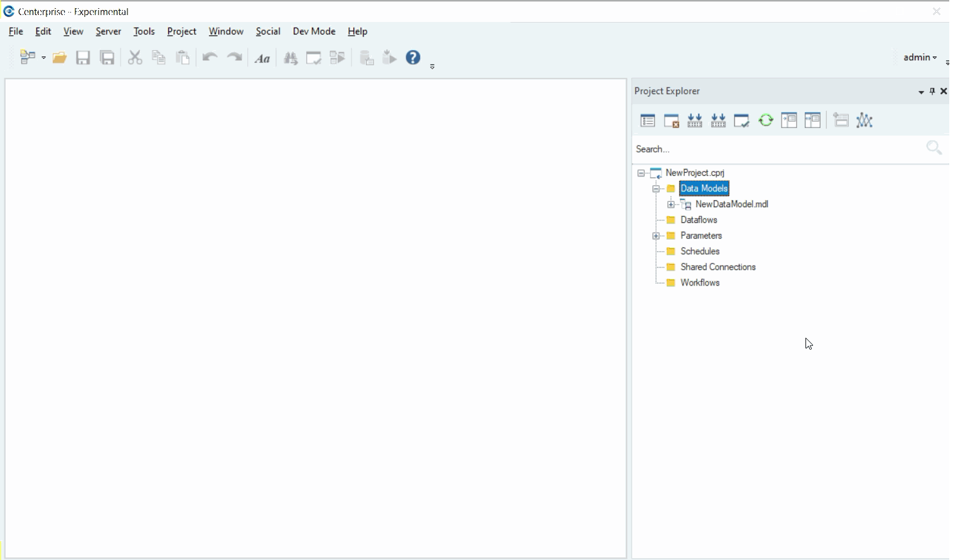
Task: Open the New item dropdown arrow
Action: [43, 58]
